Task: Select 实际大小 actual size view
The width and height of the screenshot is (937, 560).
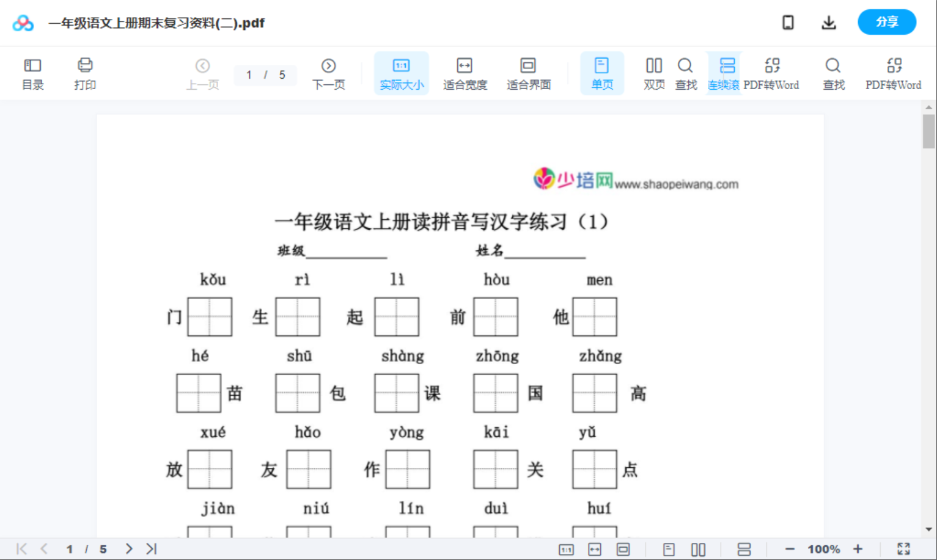Action: coord(401,73)
